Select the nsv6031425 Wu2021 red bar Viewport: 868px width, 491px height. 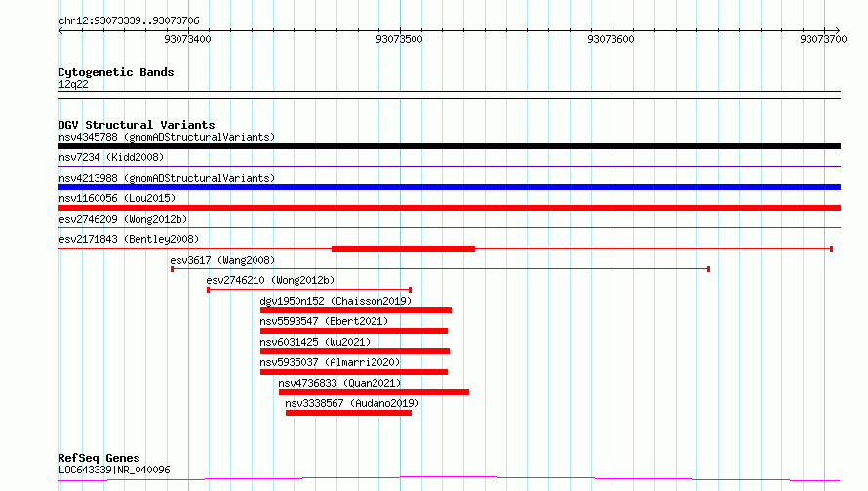pyautogui.click(x=355, y=351)
